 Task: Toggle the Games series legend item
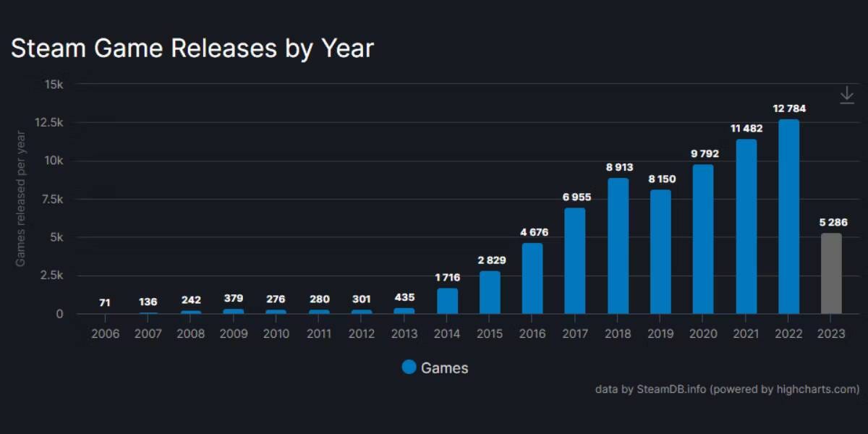click(x=435, y=367)
